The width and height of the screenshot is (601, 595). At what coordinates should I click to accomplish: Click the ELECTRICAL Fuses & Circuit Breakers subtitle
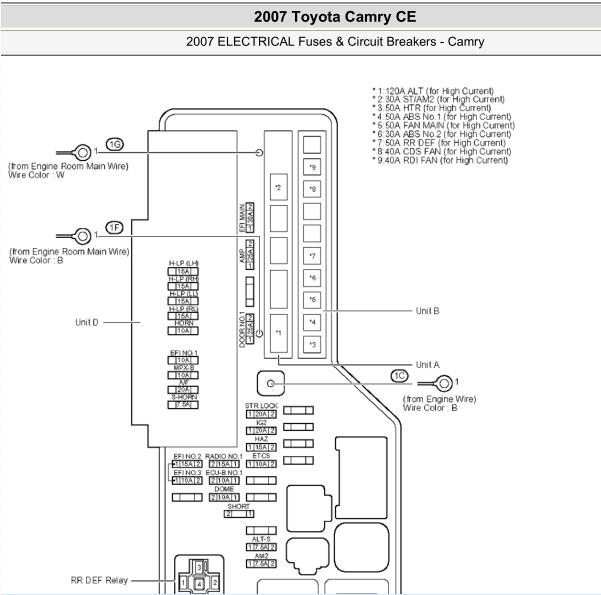click(335, 41)
